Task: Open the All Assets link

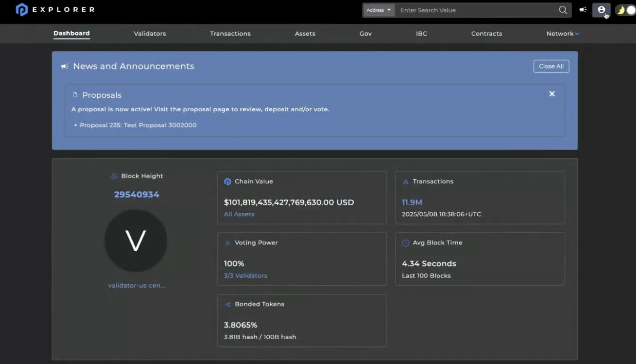Action: (239, 214)
